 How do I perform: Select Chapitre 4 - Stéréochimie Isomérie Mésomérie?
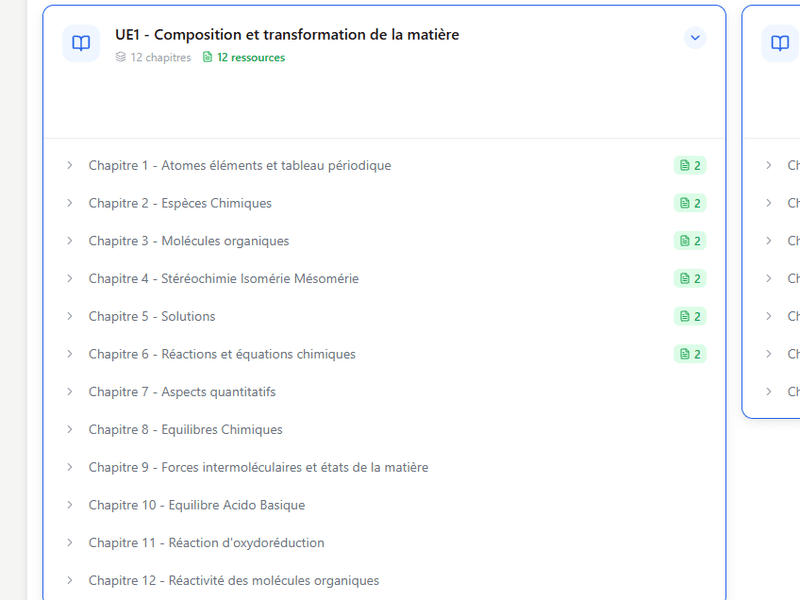pyautogui.click(x=223, y=279)
